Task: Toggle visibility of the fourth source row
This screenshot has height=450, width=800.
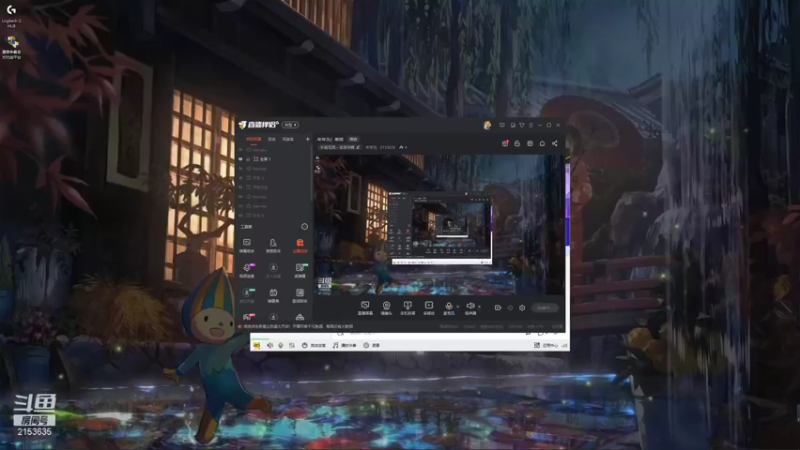Action: [x=241, y=178]
